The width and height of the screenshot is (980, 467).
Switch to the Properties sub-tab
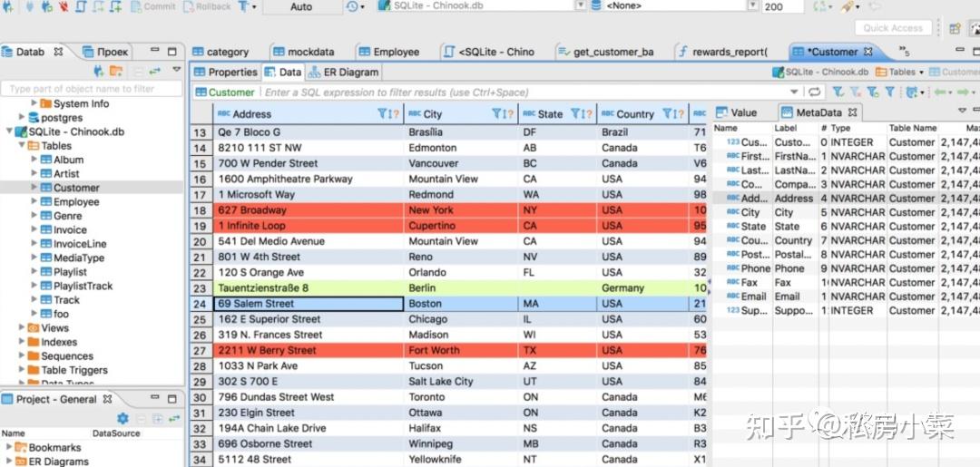[x=226, y=73]
